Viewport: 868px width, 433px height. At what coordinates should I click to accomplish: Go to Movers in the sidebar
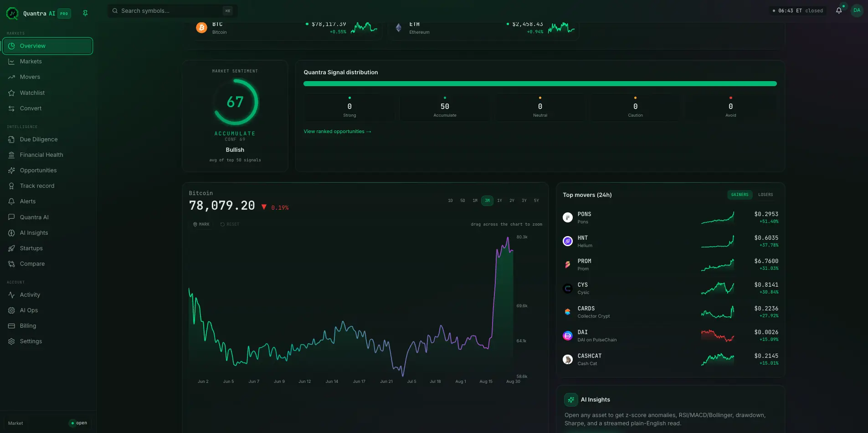[x=48, y=77]
